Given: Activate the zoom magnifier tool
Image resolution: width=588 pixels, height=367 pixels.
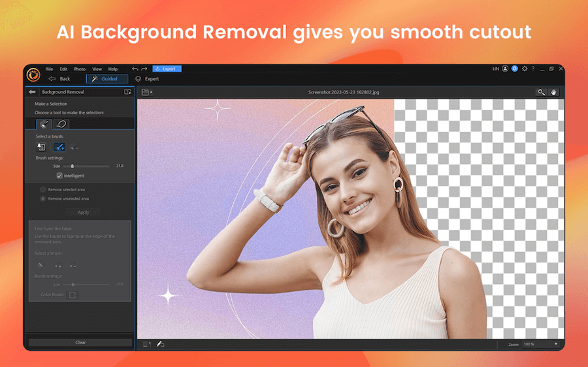Looking at the screenshot, I should tap(541, 92).
